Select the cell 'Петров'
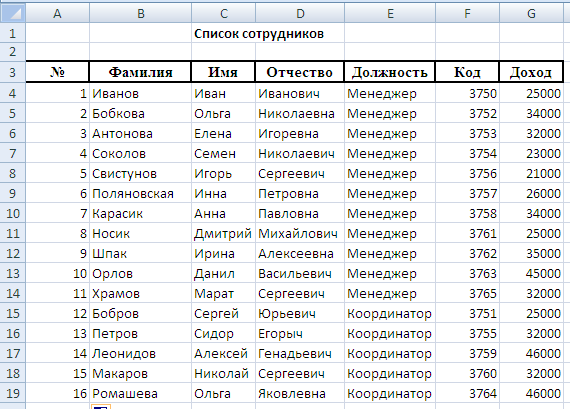570x409 pixels. pyautogui.click(x=140, y=333)
